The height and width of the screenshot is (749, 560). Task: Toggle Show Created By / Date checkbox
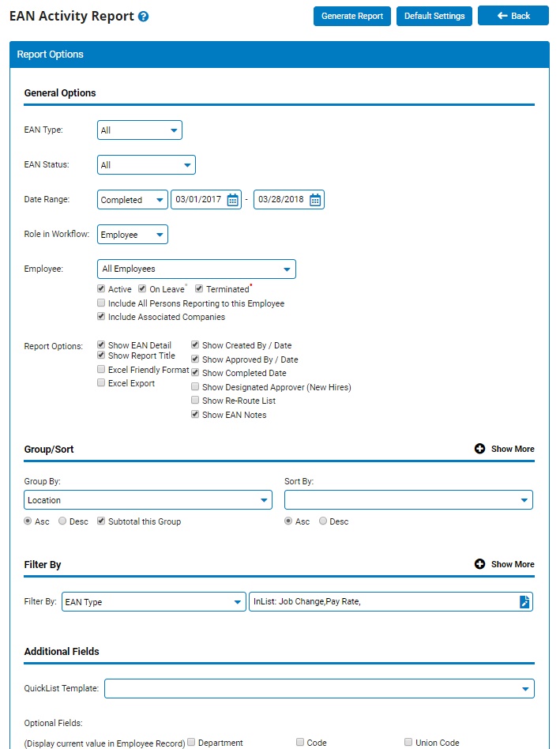coord(195,344)
